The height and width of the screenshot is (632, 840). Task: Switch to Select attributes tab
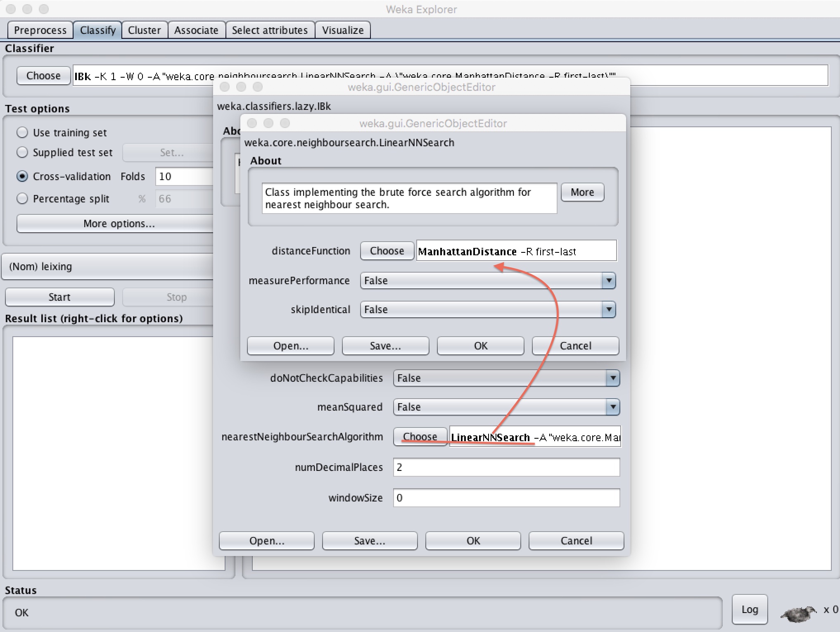(x=270, y=30)
